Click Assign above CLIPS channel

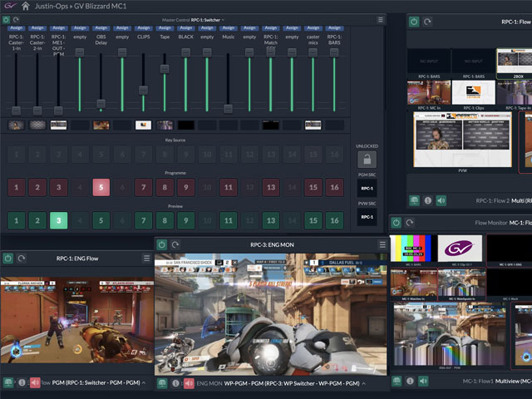click(x=144, y=27)
